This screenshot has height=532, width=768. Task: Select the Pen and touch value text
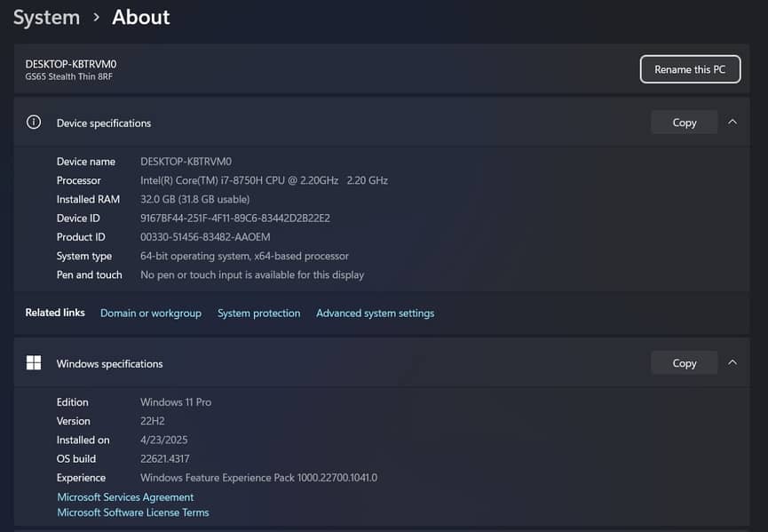click(x=252, y=274)
